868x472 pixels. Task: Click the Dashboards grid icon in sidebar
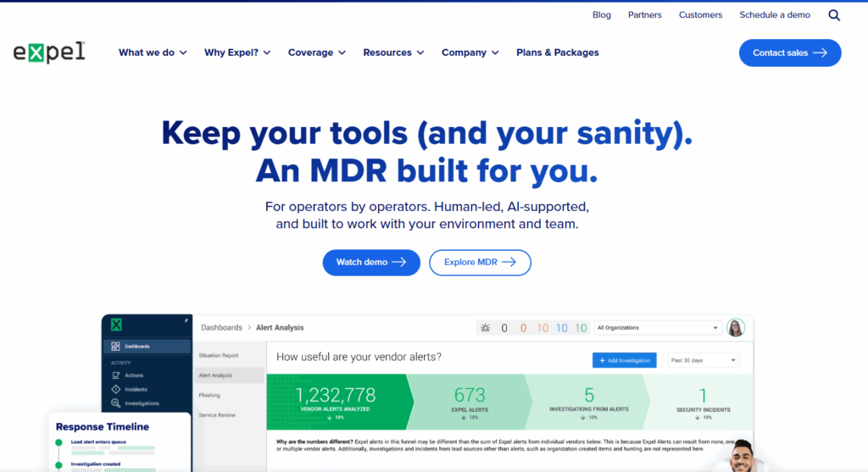click(x=115, y=347)
